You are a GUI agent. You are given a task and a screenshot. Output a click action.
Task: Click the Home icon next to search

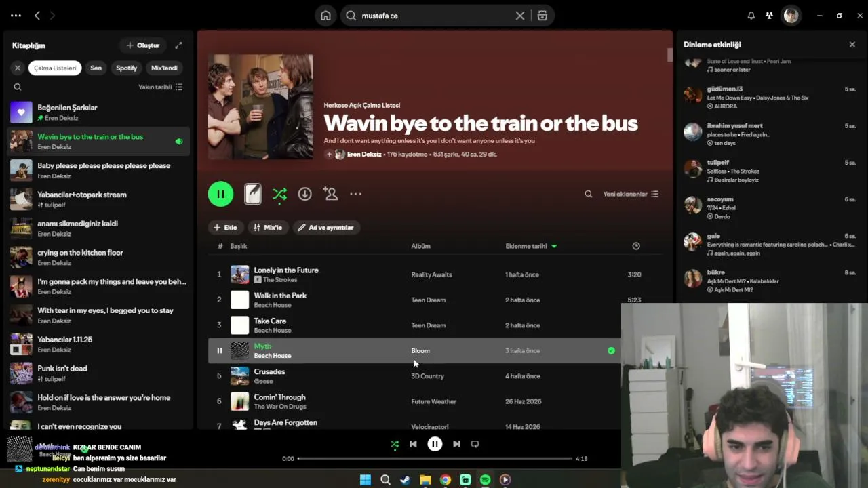326,16
